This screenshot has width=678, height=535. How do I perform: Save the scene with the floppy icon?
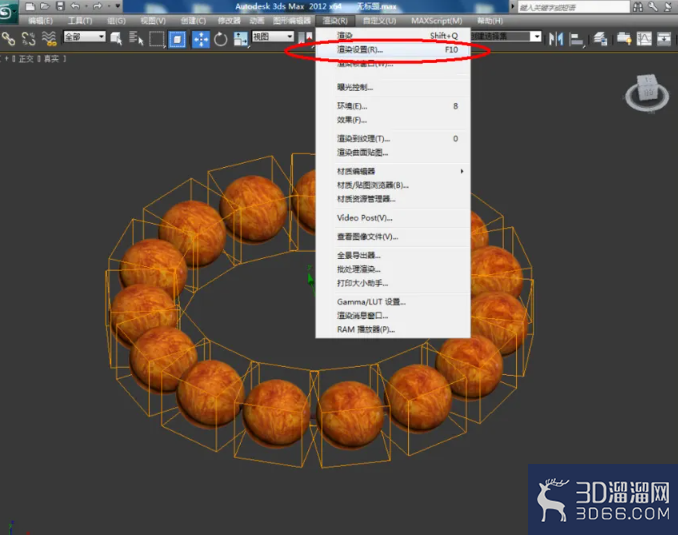coord(60,6)
